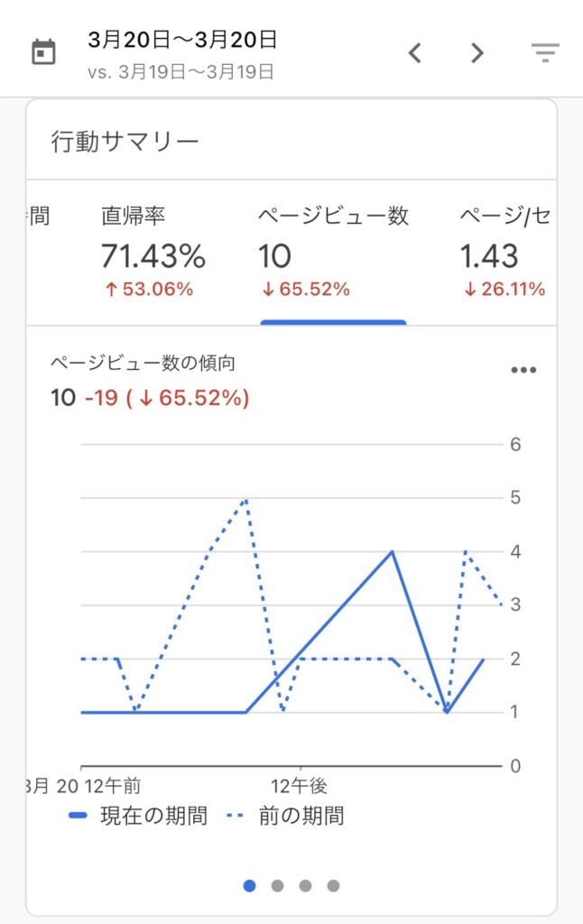
Task: Tap the 3月20日～3月20日 date range text
Action: point(182,40)
